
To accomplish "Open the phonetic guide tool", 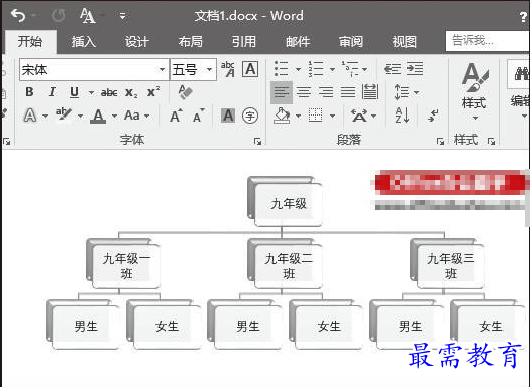I will pos(227,69).
